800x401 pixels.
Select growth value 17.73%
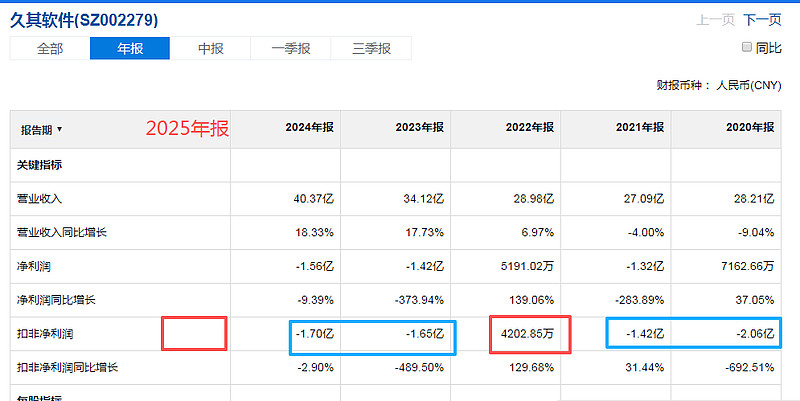point(424,232)
